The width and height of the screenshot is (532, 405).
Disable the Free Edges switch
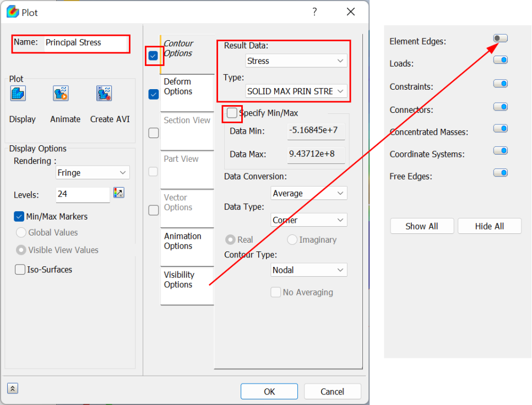500,173
